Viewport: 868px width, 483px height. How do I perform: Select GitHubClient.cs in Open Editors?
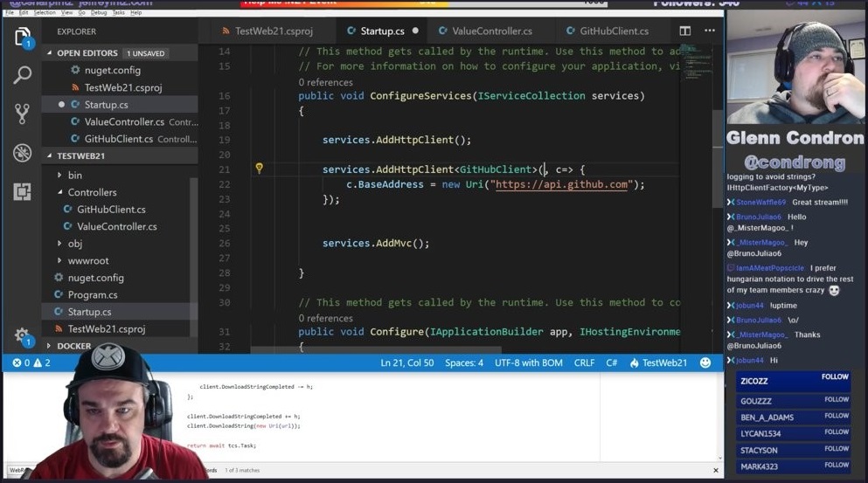pyautogui.click(x=120, y=139)
